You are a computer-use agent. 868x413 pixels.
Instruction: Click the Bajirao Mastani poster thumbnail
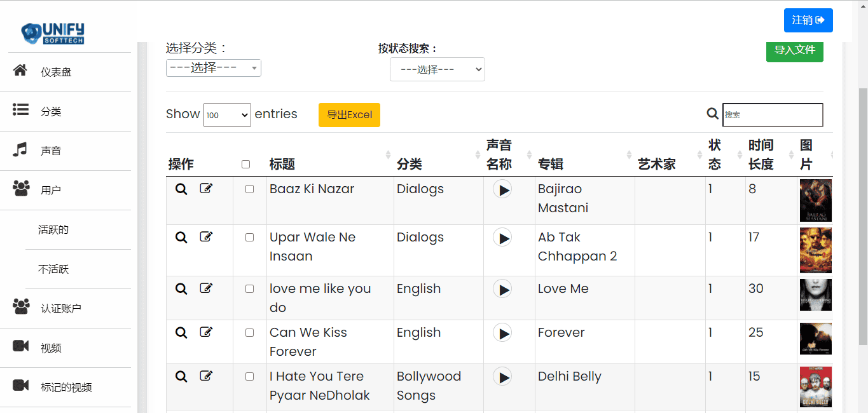tap(816, 200)
